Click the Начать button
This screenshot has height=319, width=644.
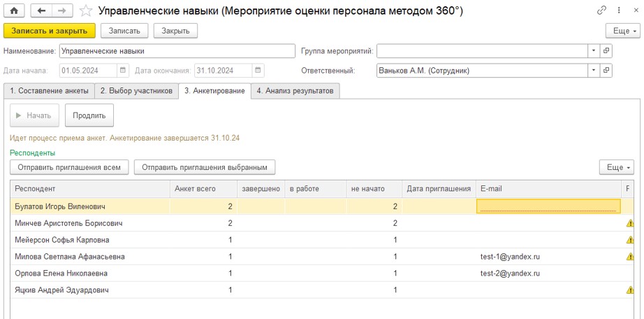(34, 115)
